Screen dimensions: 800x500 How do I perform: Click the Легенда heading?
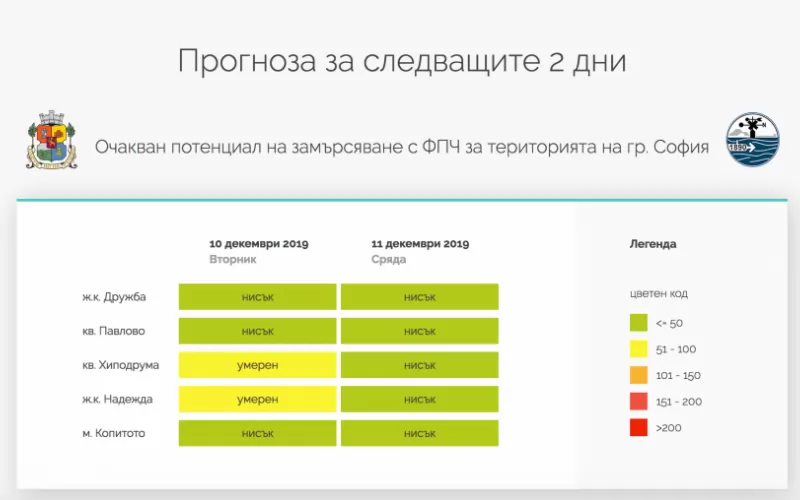pyautogui.click(x=653, y=244)
